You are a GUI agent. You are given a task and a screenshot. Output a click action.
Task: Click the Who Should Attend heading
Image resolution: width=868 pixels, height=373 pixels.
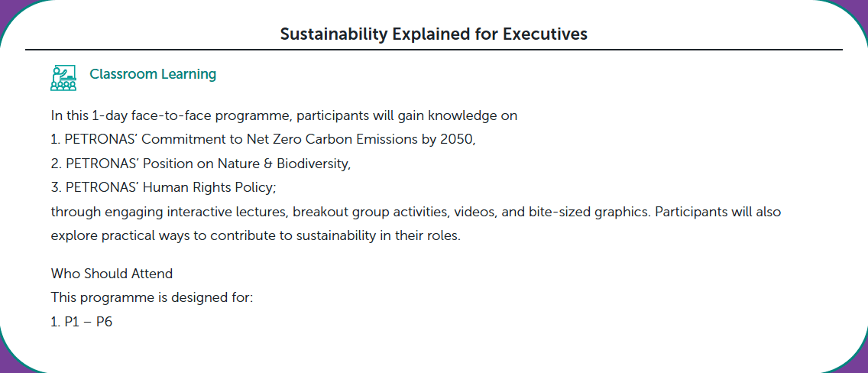[112, 274]
